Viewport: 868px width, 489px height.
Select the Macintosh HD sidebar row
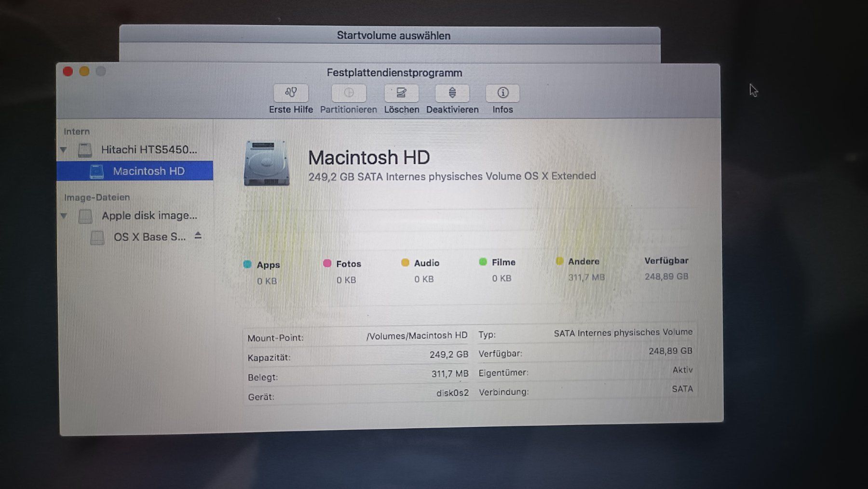[x=135, y=171]
